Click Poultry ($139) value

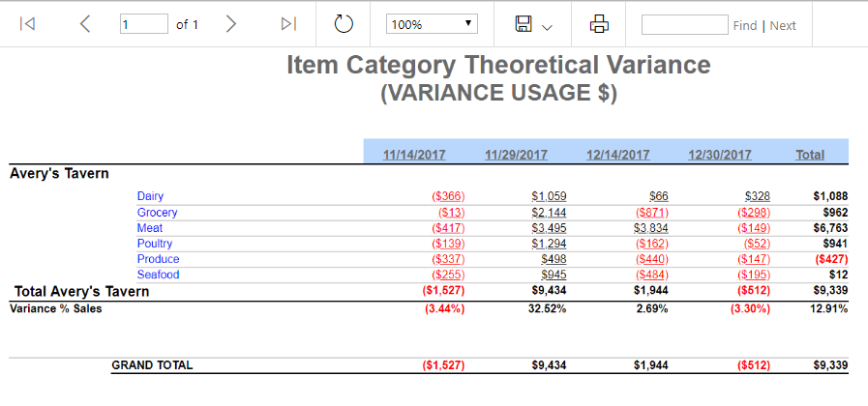(448, 244)
